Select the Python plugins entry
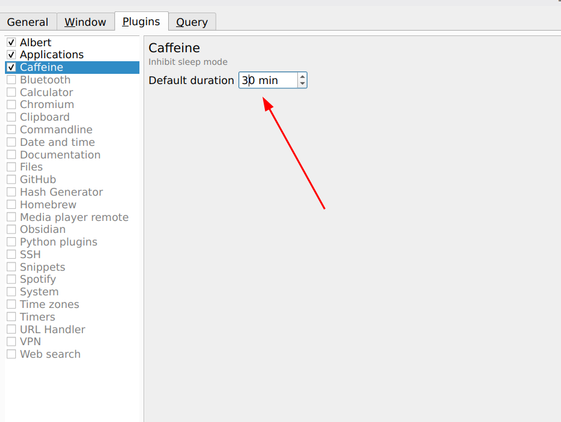 click(59, 242)
